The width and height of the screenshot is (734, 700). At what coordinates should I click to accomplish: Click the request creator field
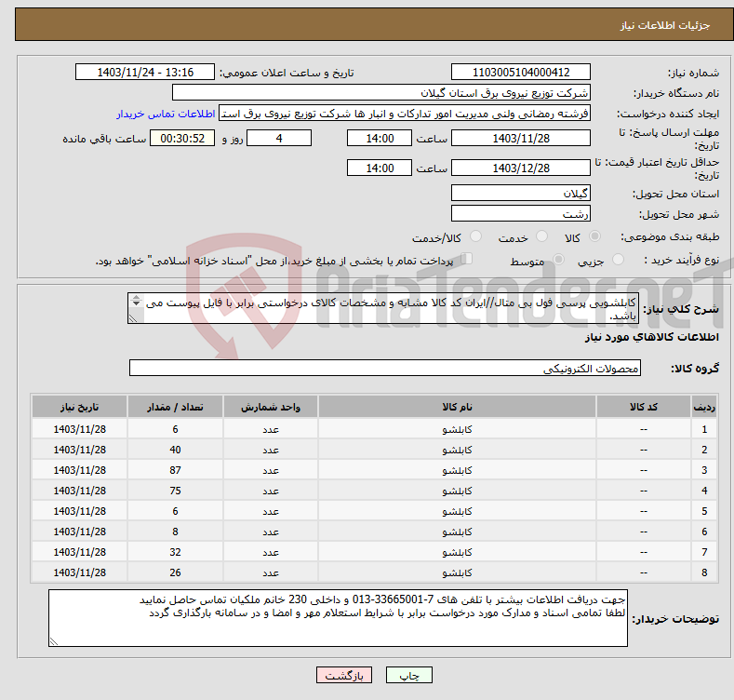point(405,114)
